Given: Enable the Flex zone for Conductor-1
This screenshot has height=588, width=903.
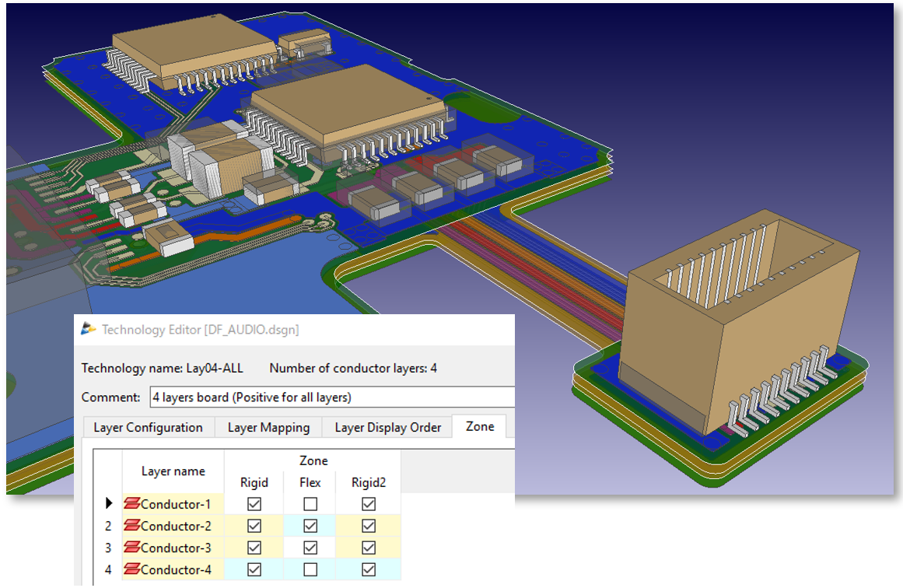Looking at the screenshot, I should click(x=310, y=503).
